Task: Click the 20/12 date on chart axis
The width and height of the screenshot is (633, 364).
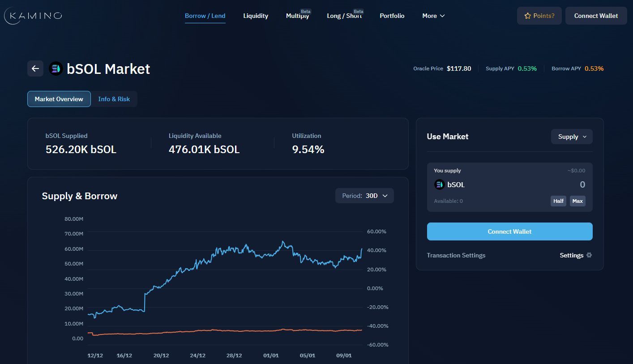Action: point(161,355)
